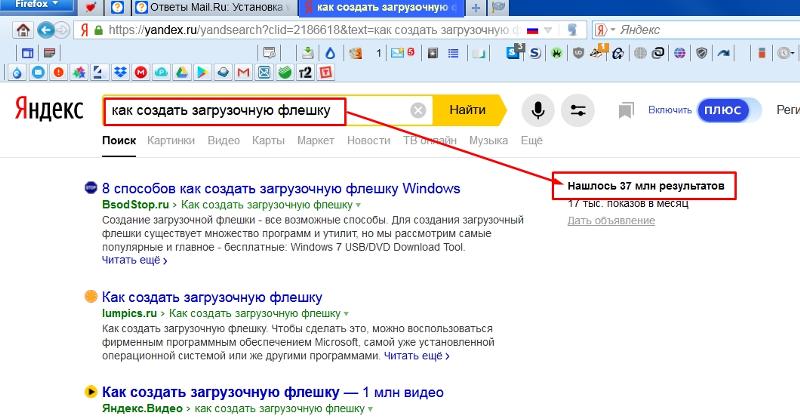
Task: Click the red MEGA bookmark icon
Action: click(x=141, y=72)
